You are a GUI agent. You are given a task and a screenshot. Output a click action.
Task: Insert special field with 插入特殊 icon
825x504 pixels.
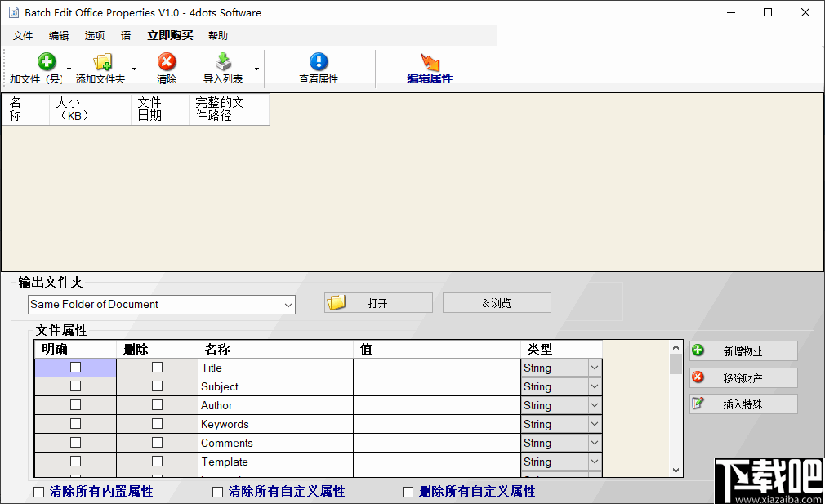click(698, 403)
